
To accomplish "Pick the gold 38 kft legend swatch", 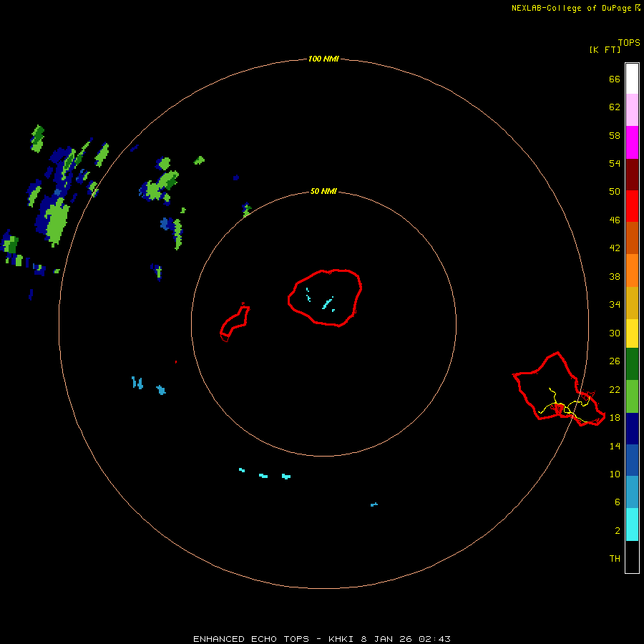I will click(x=632, y=303).
